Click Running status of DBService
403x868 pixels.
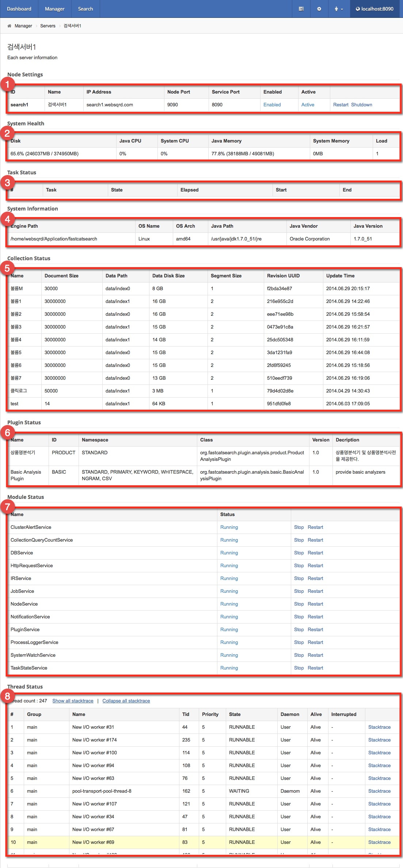click(229, 553)
